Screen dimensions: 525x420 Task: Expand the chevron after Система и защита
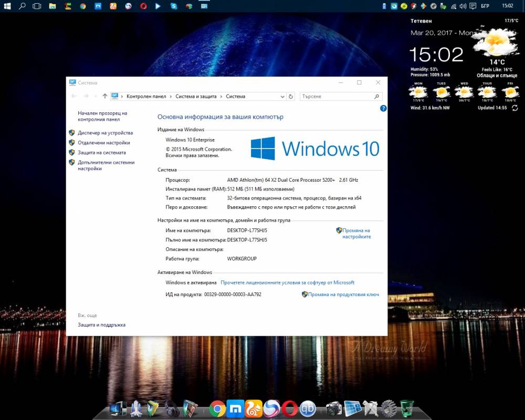(222, 97)
